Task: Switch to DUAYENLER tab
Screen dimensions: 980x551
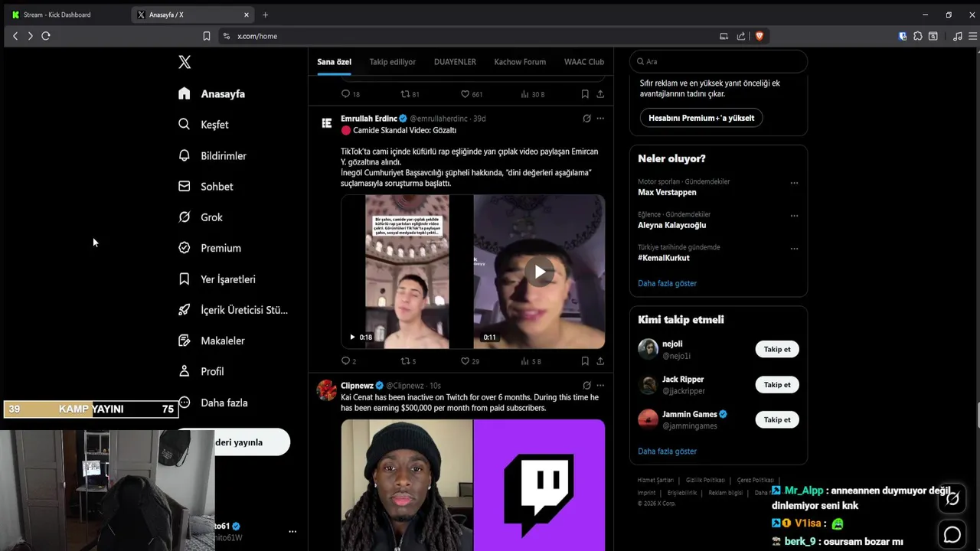Action: 455,62
